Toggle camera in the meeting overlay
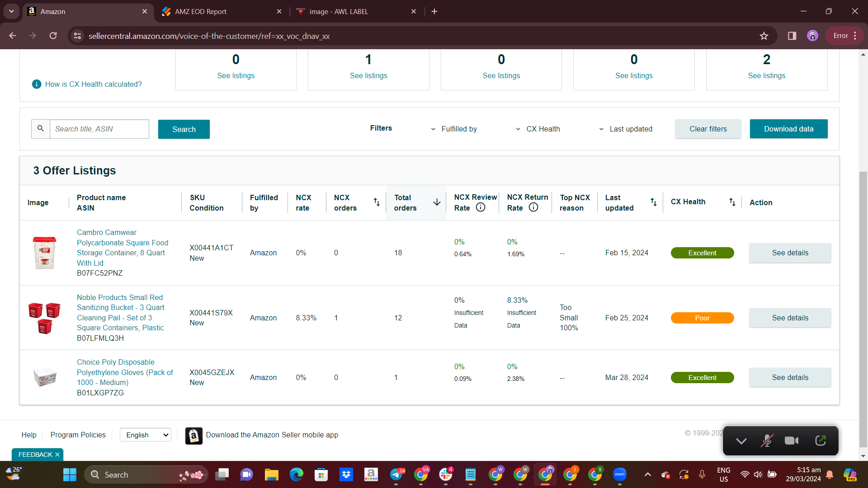 792,441
